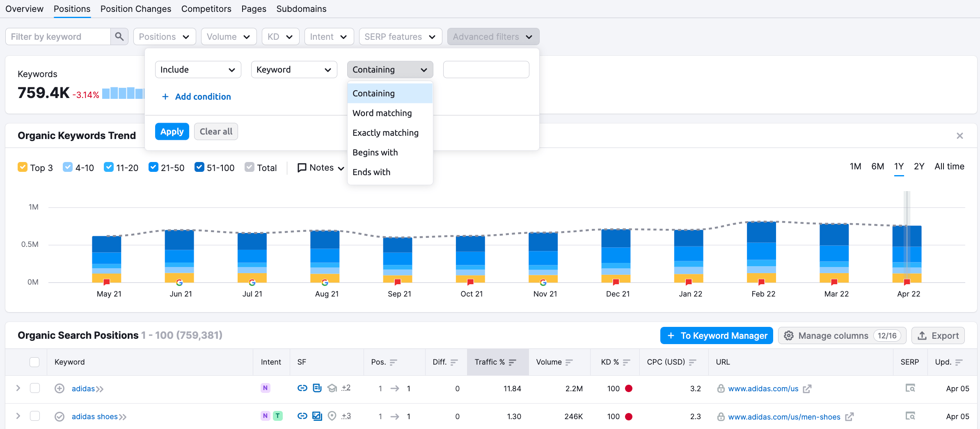Image resolution: width=980 pixels, height=429 pixels.
Task: Click the Volume column sort icon
Action: (x=570, y=362)
